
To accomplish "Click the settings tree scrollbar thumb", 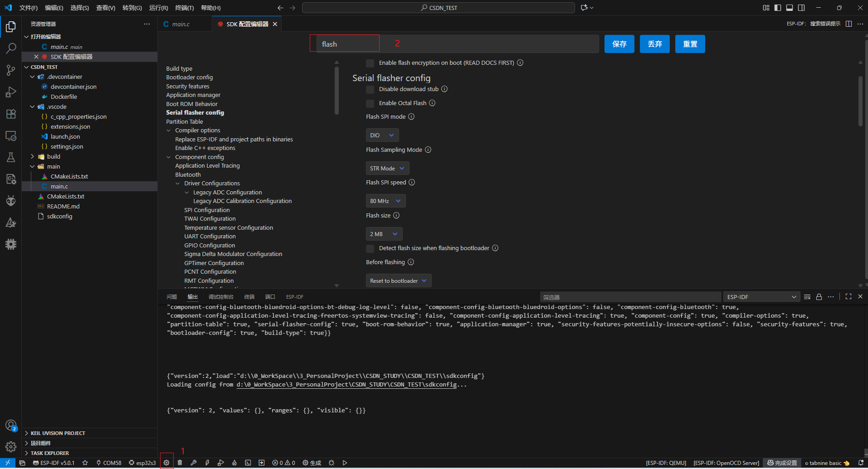I will point(336,91).
